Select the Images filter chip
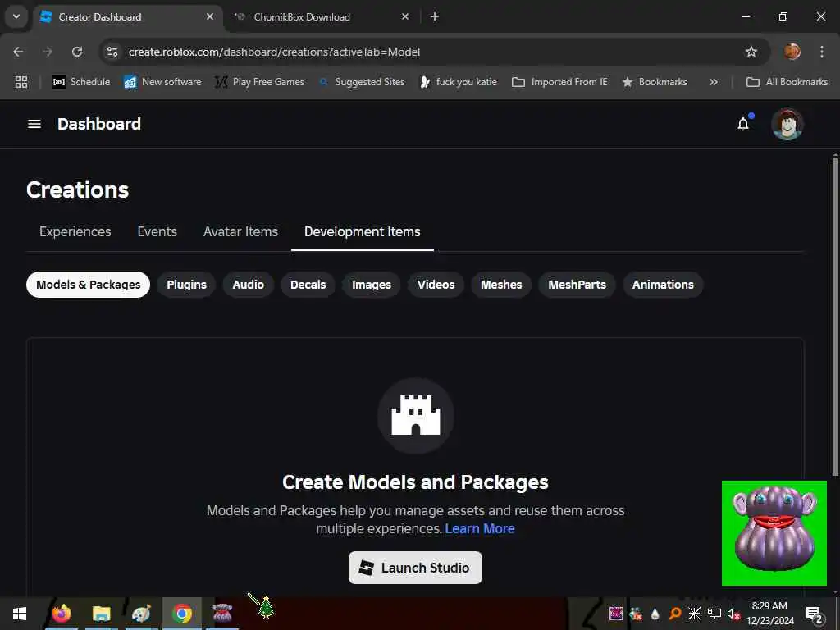 click(x=372, y=285)
